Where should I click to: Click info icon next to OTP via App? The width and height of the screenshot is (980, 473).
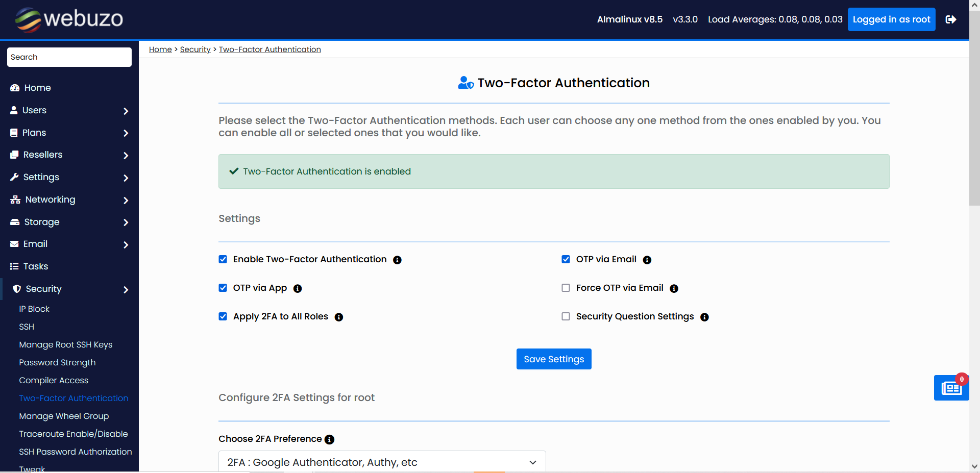click(x=298, y=289)
